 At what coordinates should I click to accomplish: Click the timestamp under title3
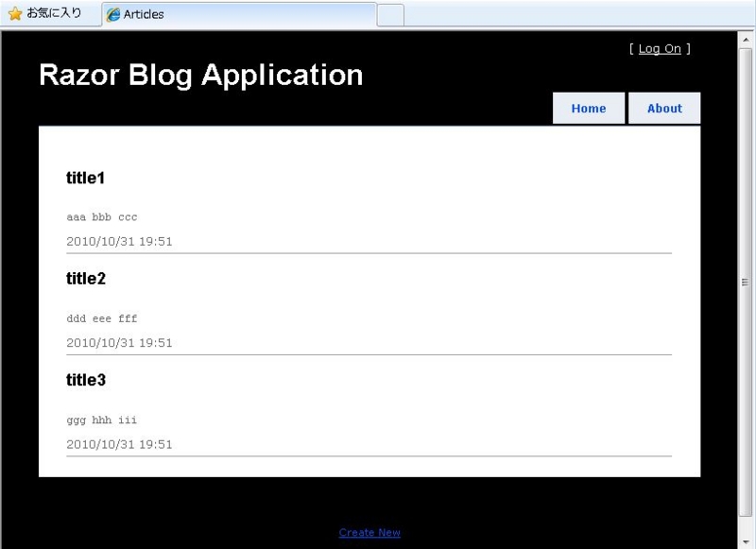[119, 443]
